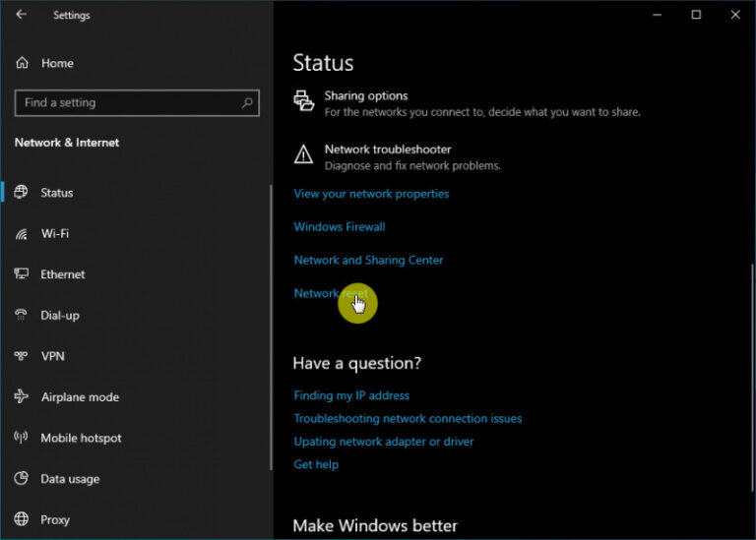Click the Find a setting search box
Screen dimensions: 756x540
137,102
